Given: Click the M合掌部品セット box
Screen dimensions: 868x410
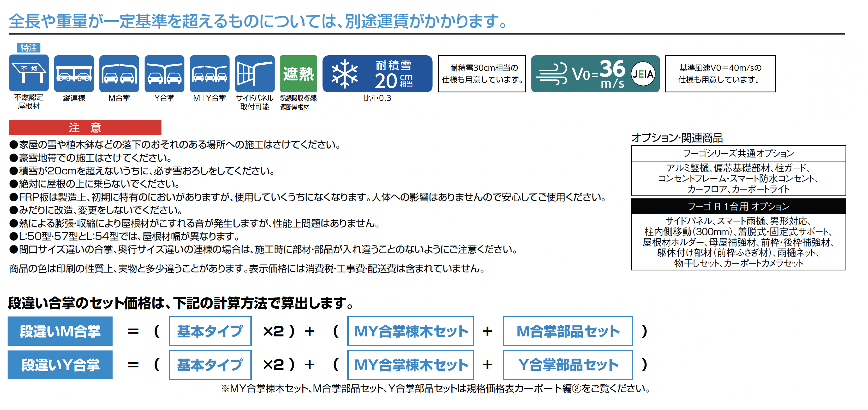Looking at the screenshot, I should (x=567, y=331).
